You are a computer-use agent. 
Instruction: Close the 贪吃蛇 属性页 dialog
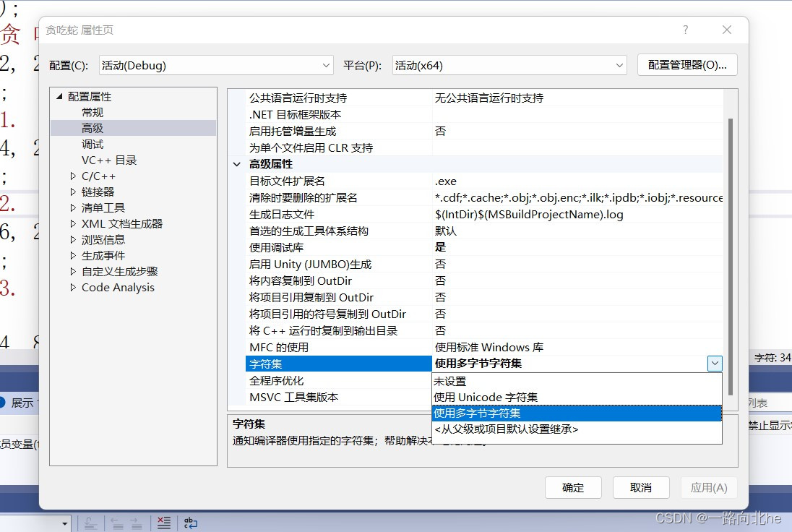pos(727,30)
